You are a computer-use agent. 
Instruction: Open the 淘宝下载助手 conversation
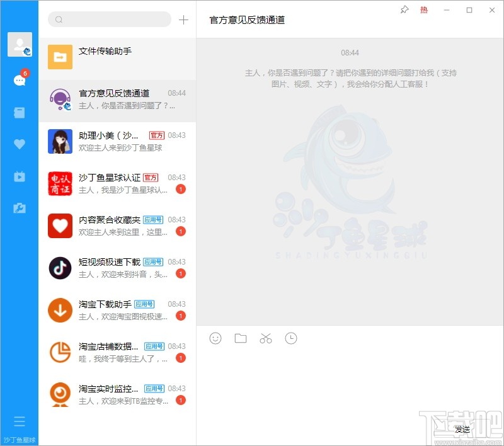tap(117, 310)
